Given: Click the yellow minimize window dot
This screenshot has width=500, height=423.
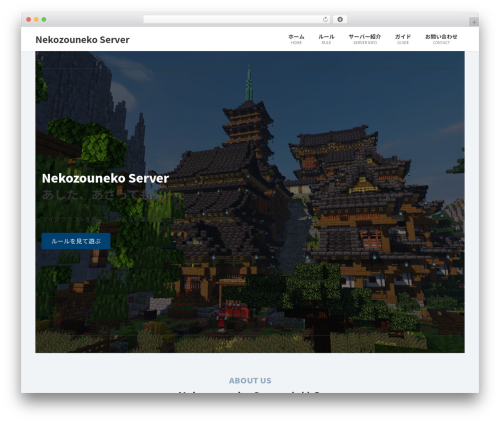Looking at the screenshot, I should point(36,19).
